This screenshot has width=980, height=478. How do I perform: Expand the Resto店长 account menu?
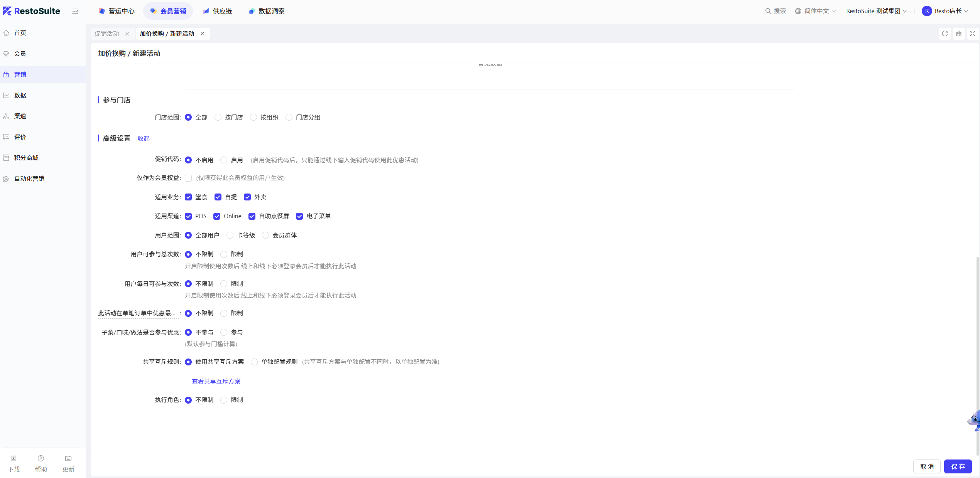(x=945, y=11)
